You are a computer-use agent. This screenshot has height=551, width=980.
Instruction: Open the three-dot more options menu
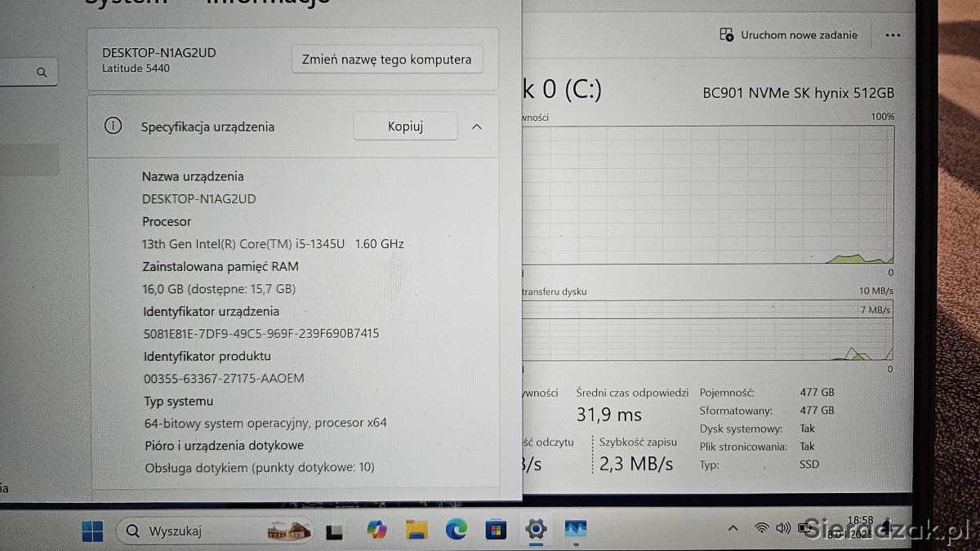(893, 35)
